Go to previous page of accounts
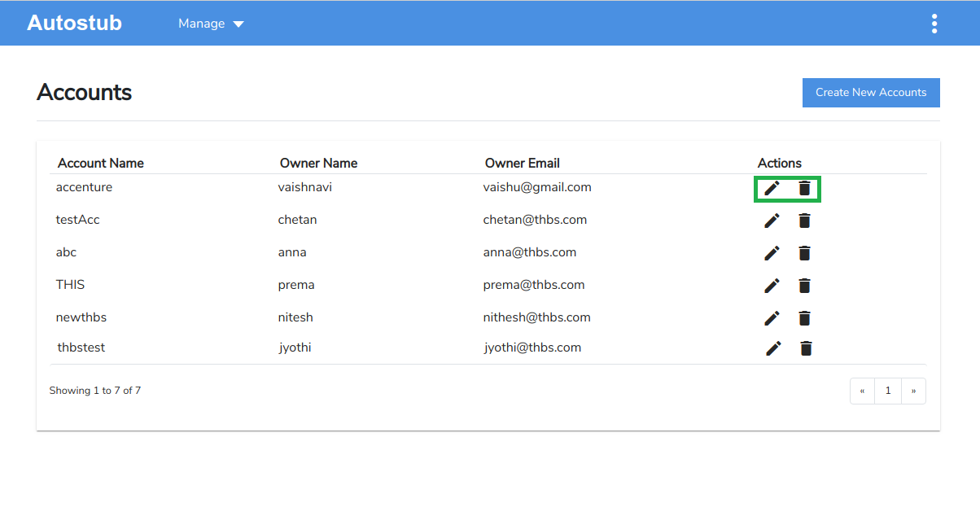Screen dimensions: 980x529 tap(862, 391)
